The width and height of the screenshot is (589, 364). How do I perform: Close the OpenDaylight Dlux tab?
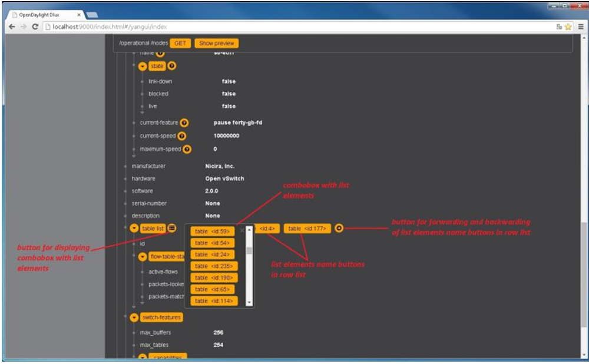point(79,15)
